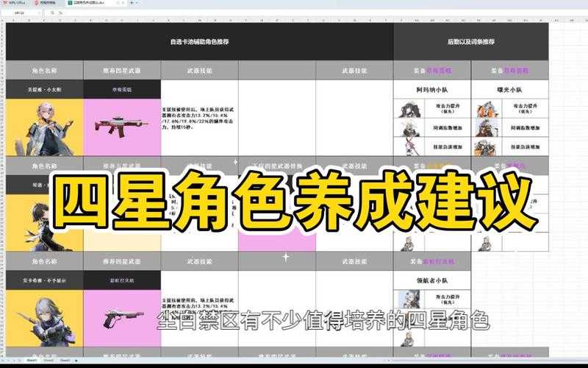Screen dimensions: 588x368
Task: Select the topmost 角色名称 header cell
Action: (45, 70)
